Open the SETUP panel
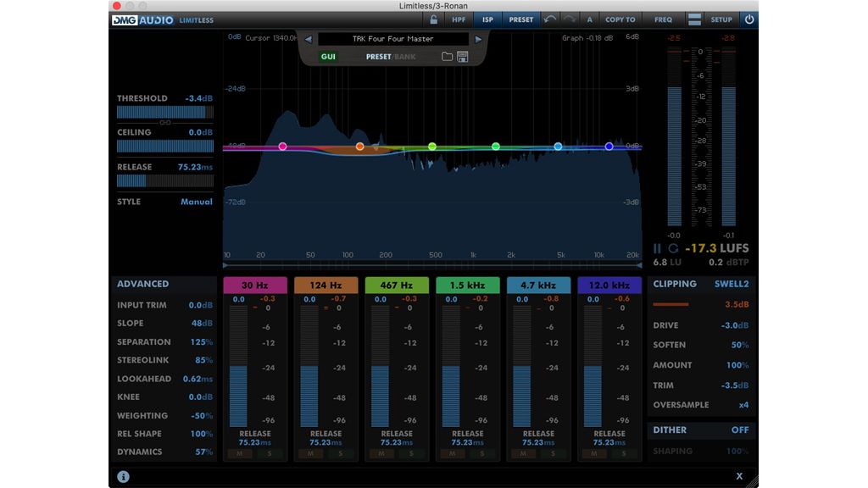The height and width of the screenshot is (488, 868). (x=721, y=19)
